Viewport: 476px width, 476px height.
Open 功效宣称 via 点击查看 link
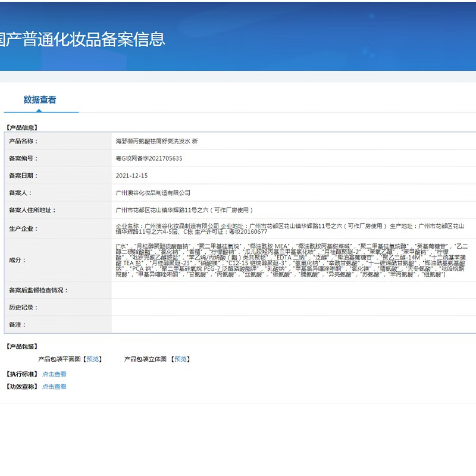click(54, 386)
